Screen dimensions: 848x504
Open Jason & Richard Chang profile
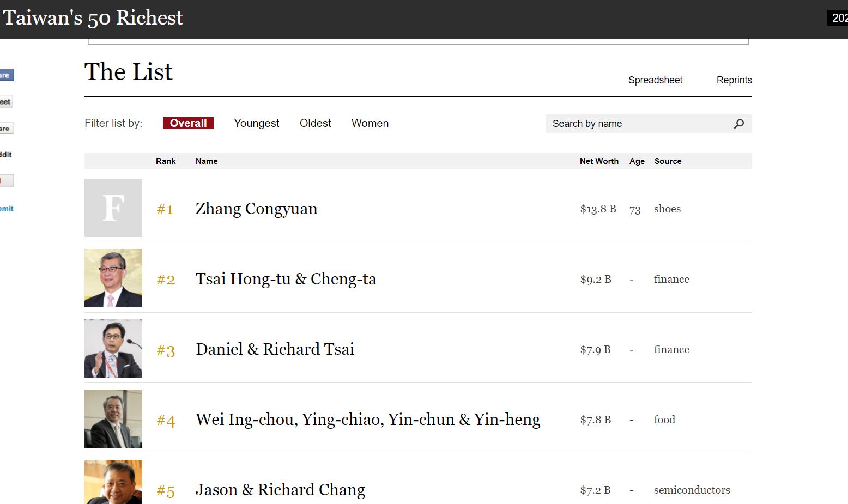tap(280, 490)
